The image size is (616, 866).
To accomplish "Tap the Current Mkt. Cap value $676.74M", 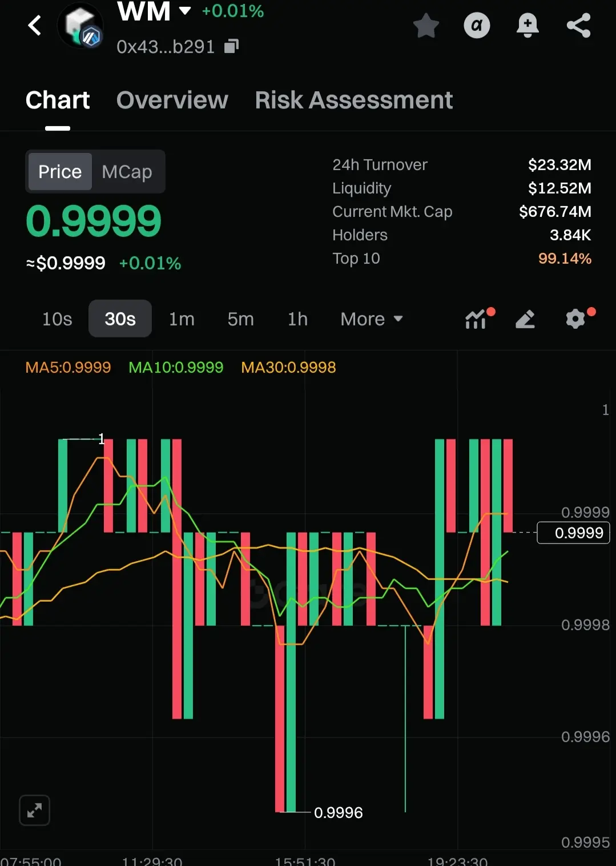I will coord(555,212).
